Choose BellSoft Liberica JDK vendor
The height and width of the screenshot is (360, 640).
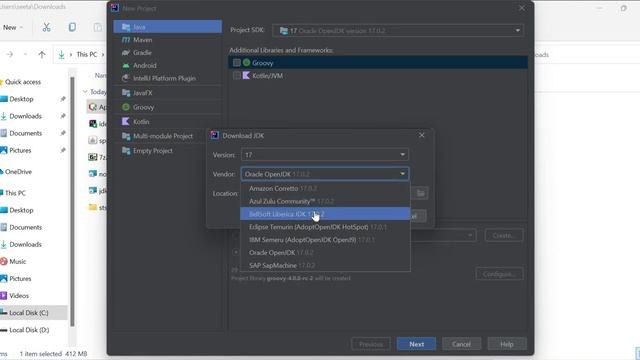click(x=325, y=214)
